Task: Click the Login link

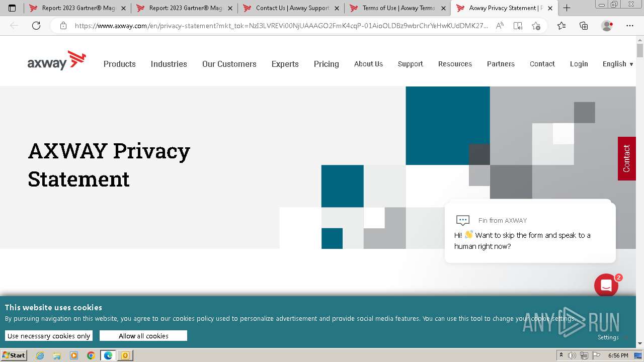Action: coord(579,64)
